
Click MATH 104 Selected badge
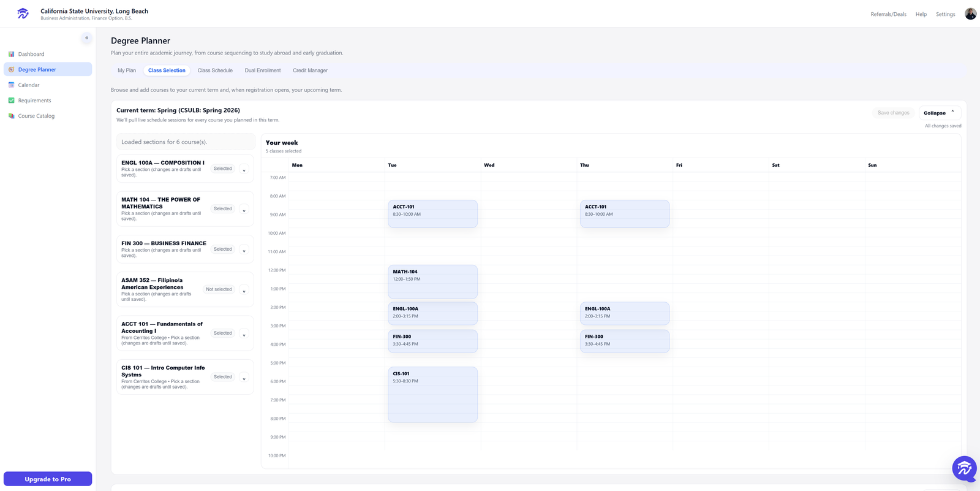(x=223, y=209)
